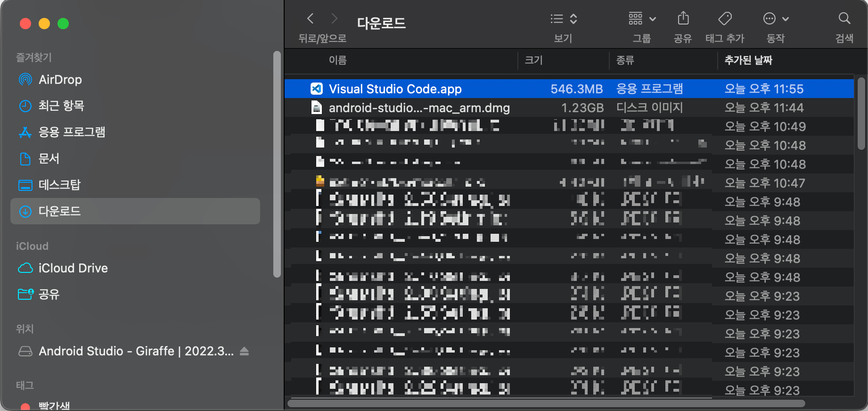Click the document icon next to 문서

pyautogui.click(x=25, y=159)
